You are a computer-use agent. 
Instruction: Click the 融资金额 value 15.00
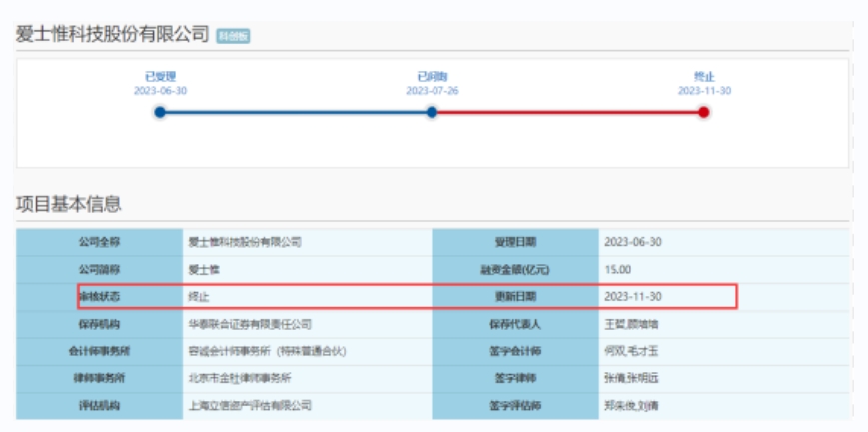pos(617,269)
